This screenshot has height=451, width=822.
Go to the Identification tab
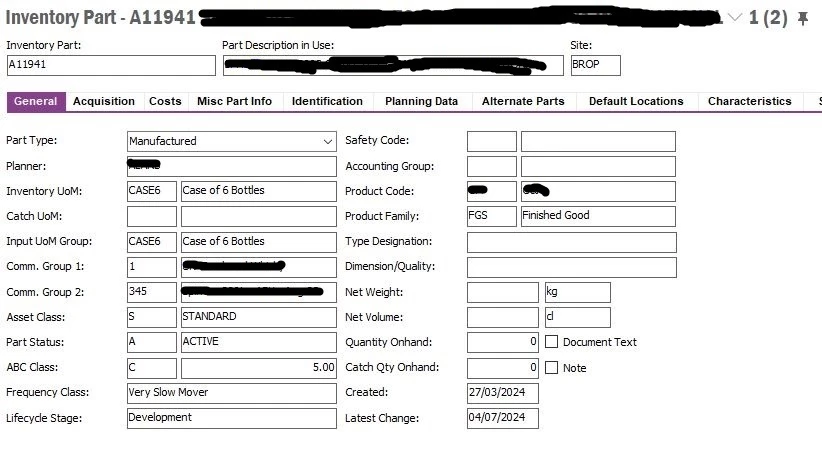(327, 101)
